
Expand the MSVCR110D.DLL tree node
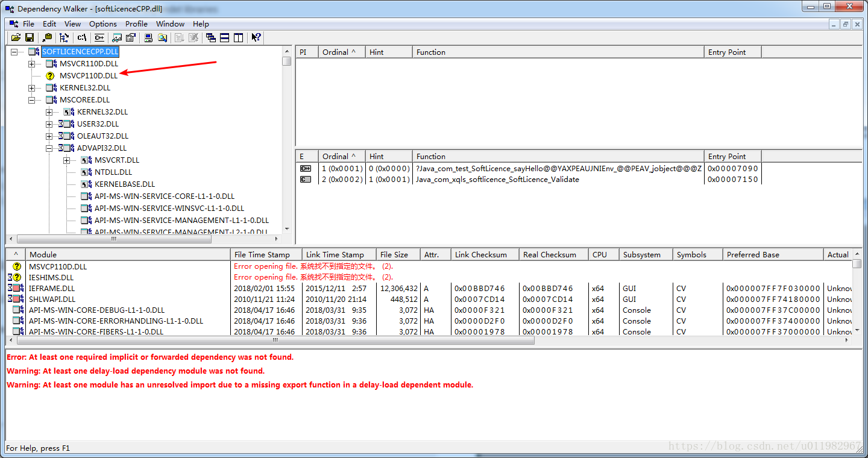pos(31,64)
